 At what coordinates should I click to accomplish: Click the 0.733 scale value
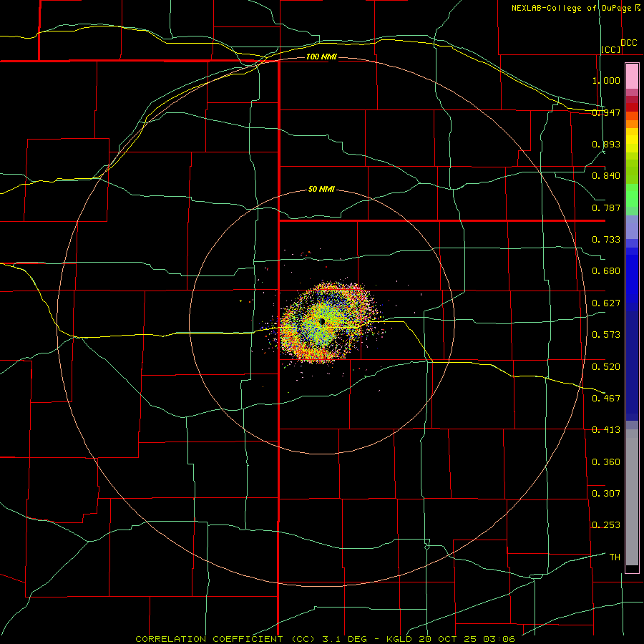606,240
